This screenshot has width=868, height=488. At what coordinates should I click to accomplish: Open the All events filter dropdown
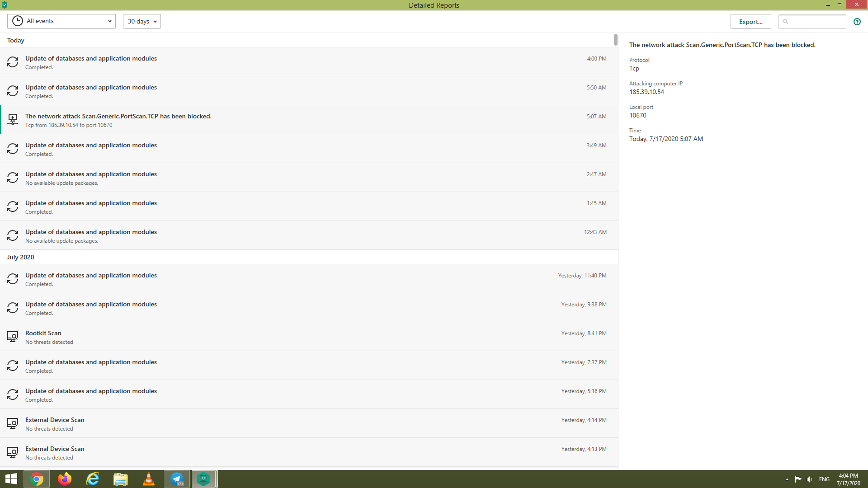click(61, 21)
